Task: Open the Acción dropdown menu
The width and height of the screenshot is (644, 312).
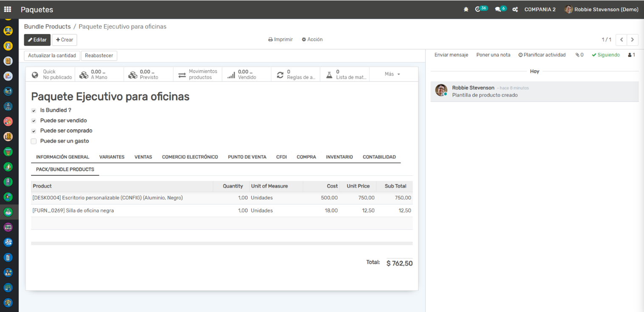Action: (312, 39)
